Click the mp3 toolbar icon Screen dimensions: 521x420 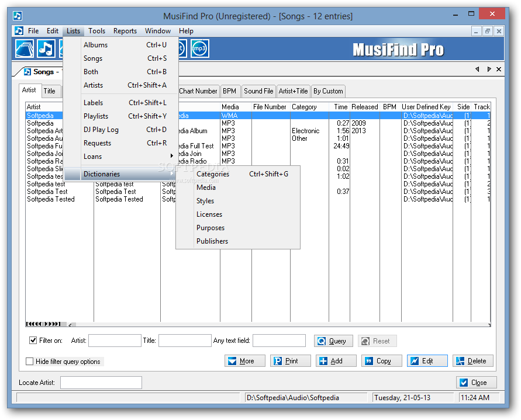point(200,48)
